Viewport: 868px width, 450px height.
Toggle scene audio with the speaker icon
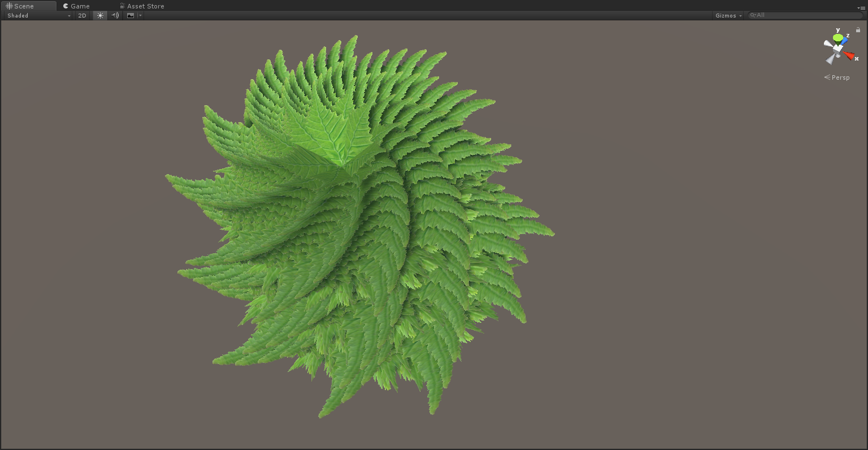point(115,15)
